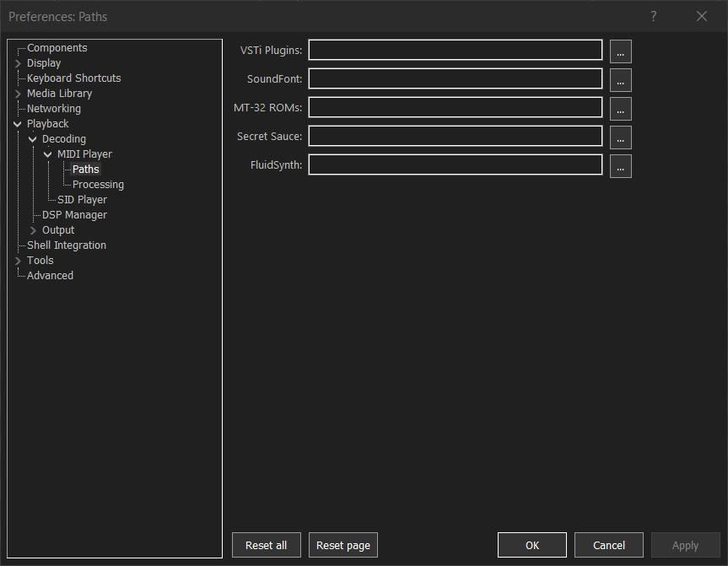
Task: Click into the Secret Sauce field
Action: tap(456, 136)
